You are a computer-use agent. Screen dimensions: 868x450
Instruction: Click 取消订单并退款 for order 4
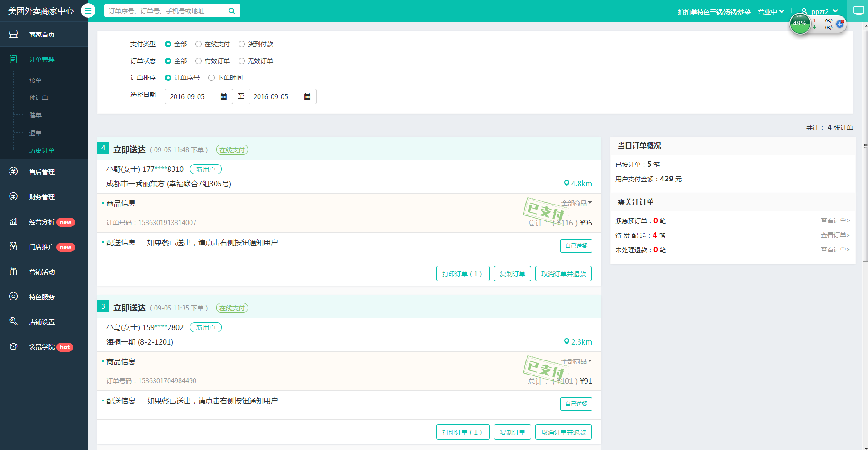click(x=563, y=274)
